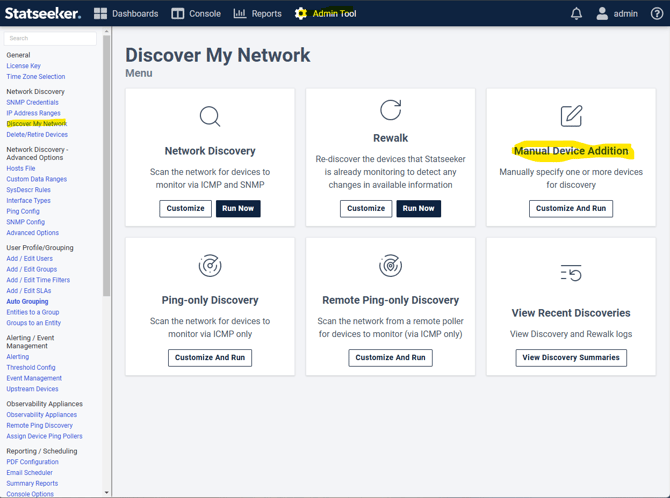This screenshot has height=498, width=670.
Task: Click the notifications bell icon
Action: click(576, 14)
